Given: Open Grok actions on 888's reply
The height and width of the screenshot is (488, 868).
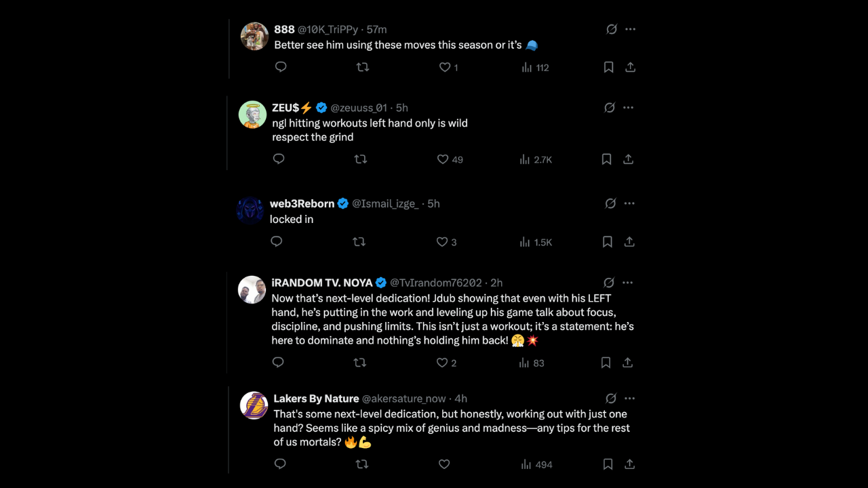Looking at the screenshot, I should 611,29.
